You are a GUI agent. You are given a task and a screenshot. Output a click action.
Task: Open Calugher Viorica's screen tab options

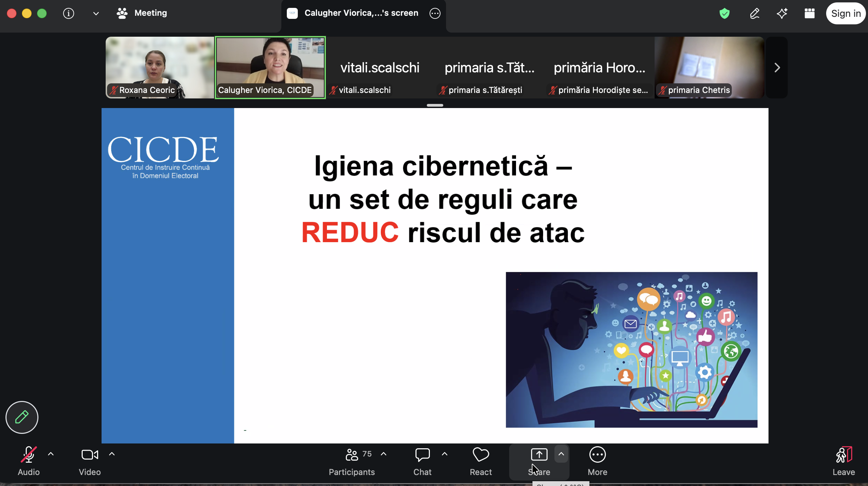(x=435, y=13)
